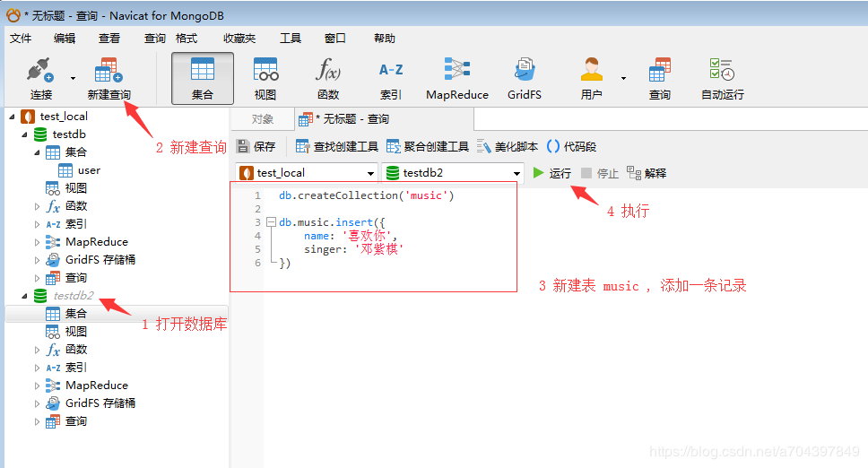Expand Indexes (索引) under testdb2
Viewport: 868px width, 468px height.
37,368
